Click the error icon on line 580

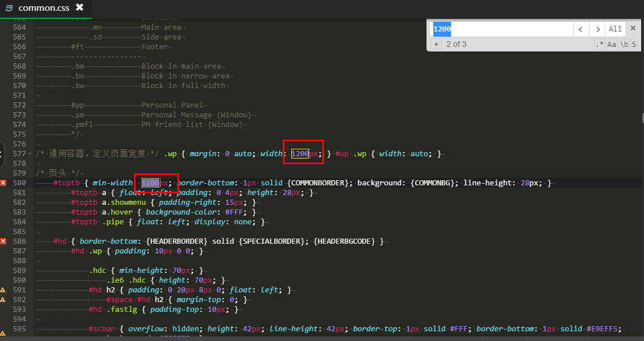click(3, 183)
